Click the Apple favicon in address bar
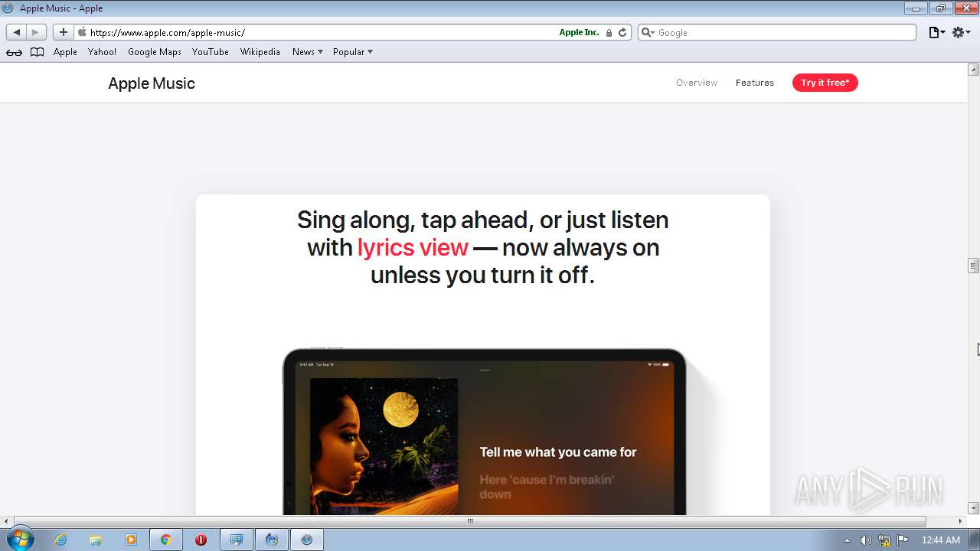 [x=82, y=32]
